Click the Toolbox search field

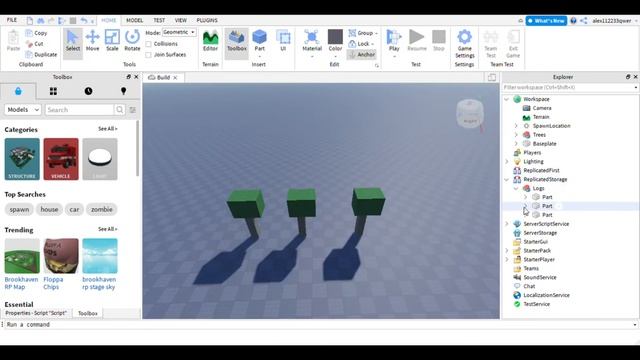pyautogui.click(x=79, y=109)
